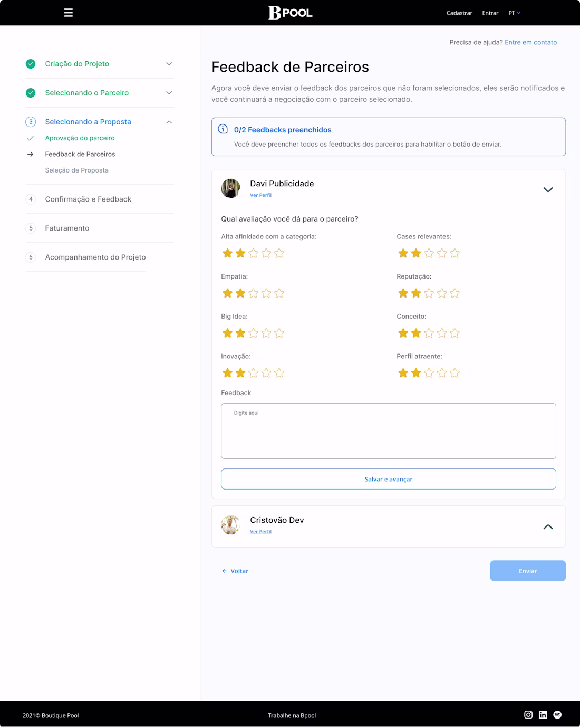Open Bpool Instagram page icon
The height and width of the screenshot is (728, 580).
pos(528,715)
